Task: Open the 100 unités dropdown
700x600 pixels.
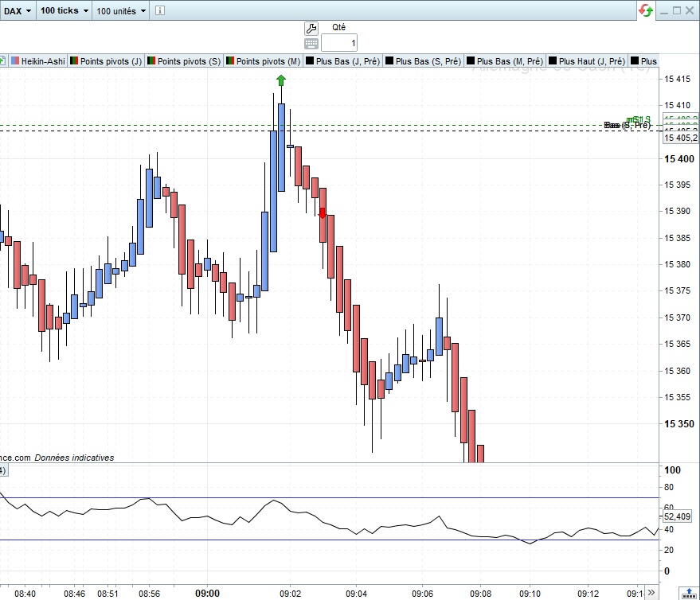Action: point(121,10)
